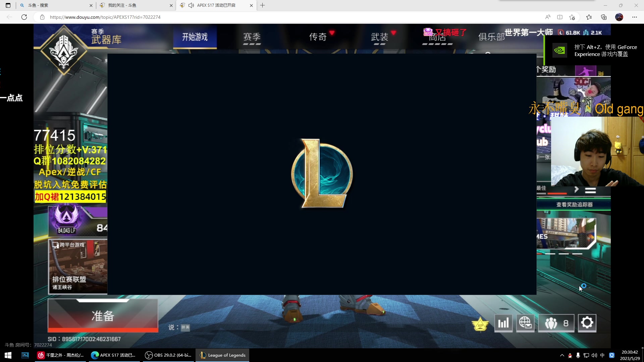The height and width of the screenshot is (362, 644).
Task: Open the blue Q app tray icon
Action: coord(612,355)
